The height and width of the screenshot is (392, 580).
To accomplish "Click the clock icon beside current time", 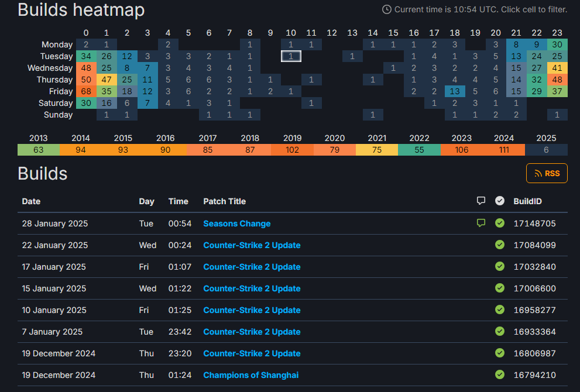I will tap(386, 9).
